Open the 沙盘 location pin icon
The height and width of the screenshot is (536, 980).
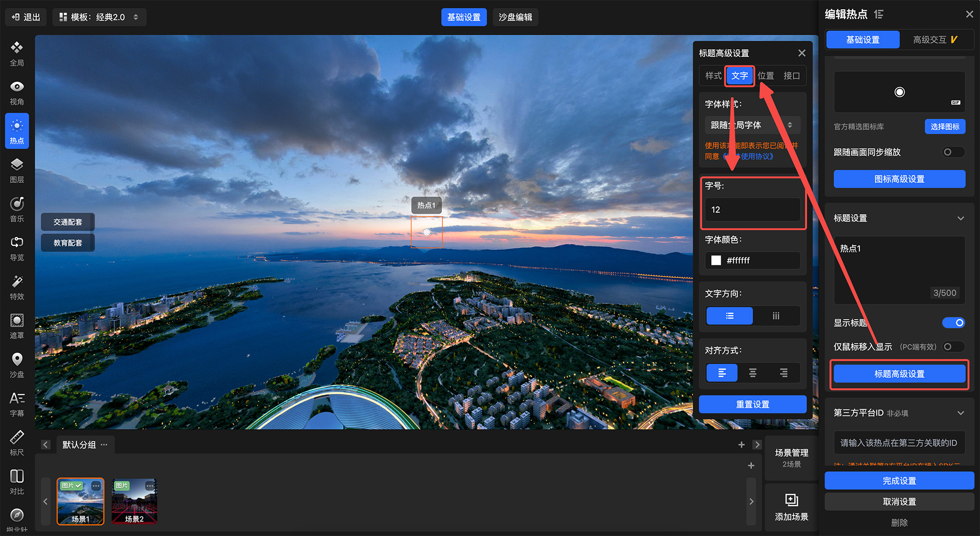17,359
